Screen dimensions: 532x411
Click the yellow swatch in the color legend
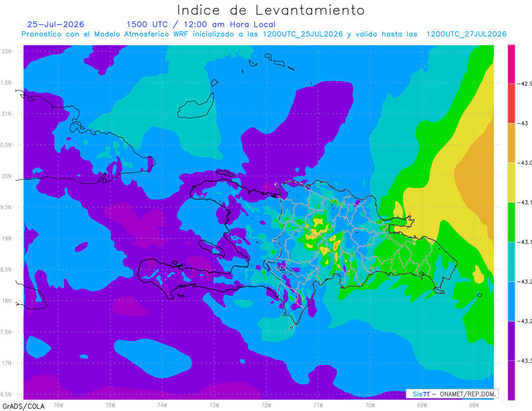click(511, 182)
